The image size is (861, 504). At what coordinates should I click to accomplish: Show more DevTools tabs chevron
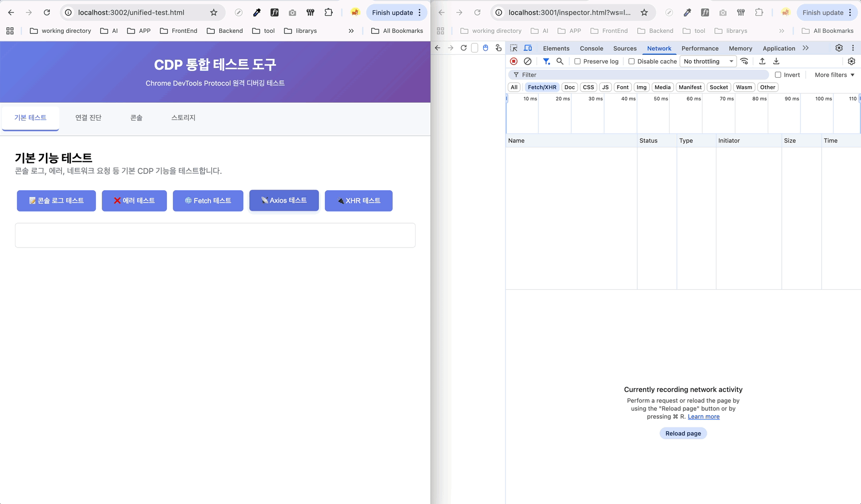coord(806,48)
